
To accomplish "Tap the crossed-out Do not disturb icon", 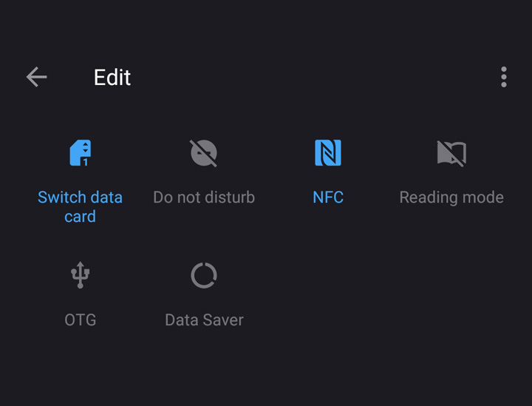I will pos(204,153).
